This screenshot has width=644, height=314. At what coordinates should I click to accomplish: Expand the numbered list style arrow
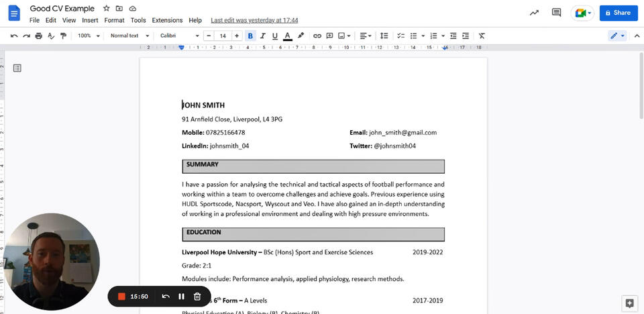tap(443, 36)
